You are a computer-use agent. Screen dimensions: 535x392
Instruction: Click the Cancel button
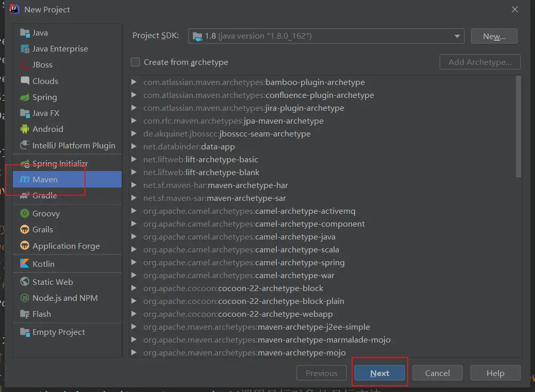tap(437, 373)
